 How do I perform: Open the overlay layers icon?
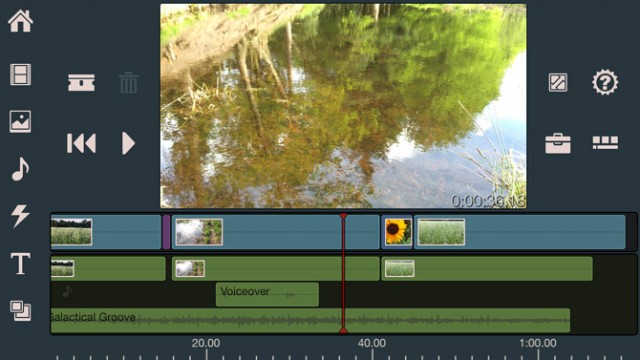(20, 311)
